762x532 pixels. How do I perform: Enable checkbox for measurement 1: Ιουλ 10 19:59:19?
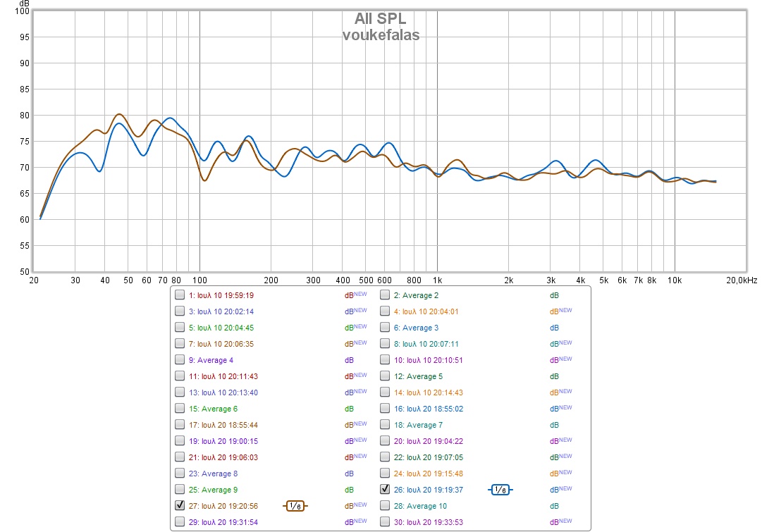click(180, 295)
